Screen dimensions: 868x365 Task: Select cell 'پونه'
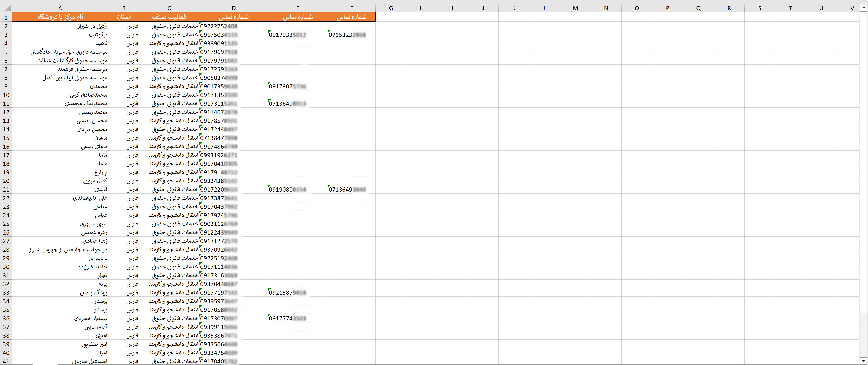click(x=60, y=284)
